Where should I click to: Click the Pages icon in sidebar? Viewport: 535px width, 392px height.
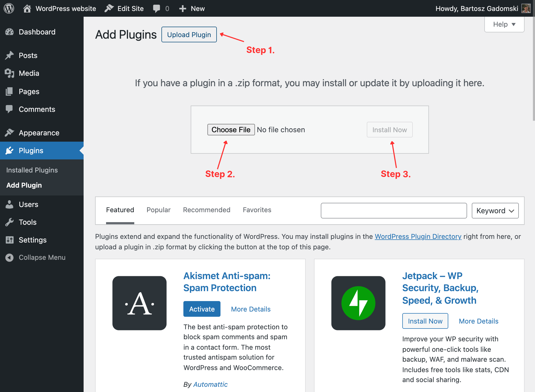click(9, 91)
